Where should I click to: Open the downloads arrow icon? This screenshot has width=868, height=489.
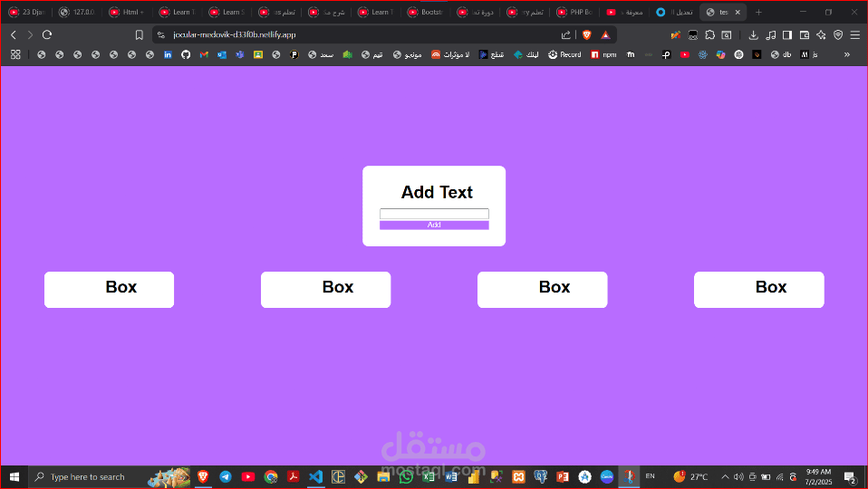(753, 34)
